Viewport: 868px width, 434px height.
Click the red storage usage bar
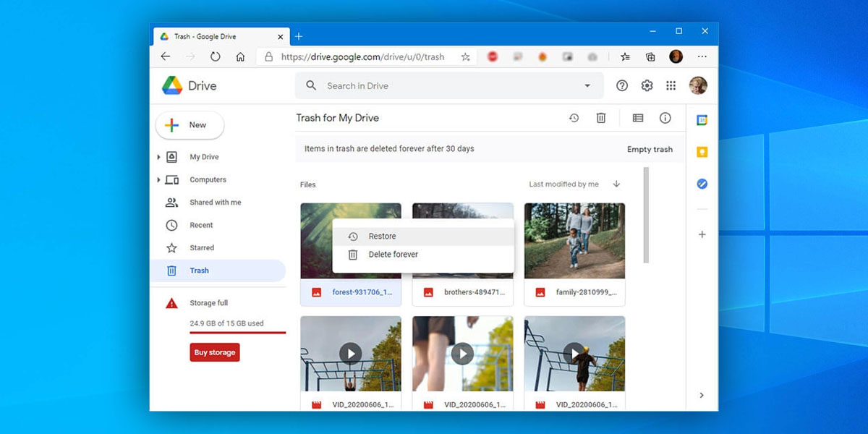pos(238,333)
